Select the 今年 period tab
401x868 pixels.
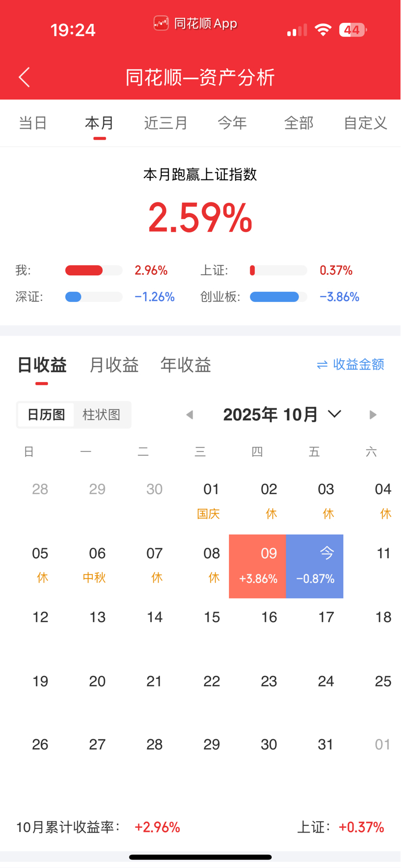click(232, 123)
